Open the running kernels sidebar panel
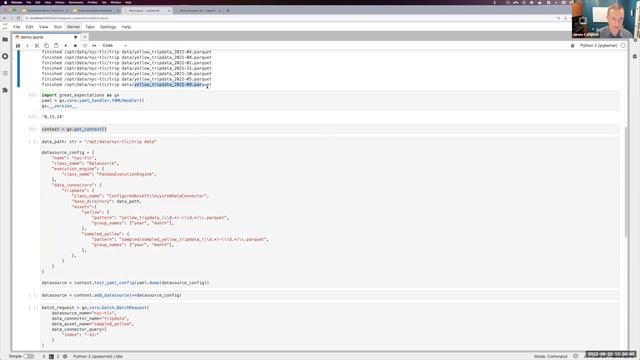The width and height of the screenshot is (640, 360). point(5,56)
